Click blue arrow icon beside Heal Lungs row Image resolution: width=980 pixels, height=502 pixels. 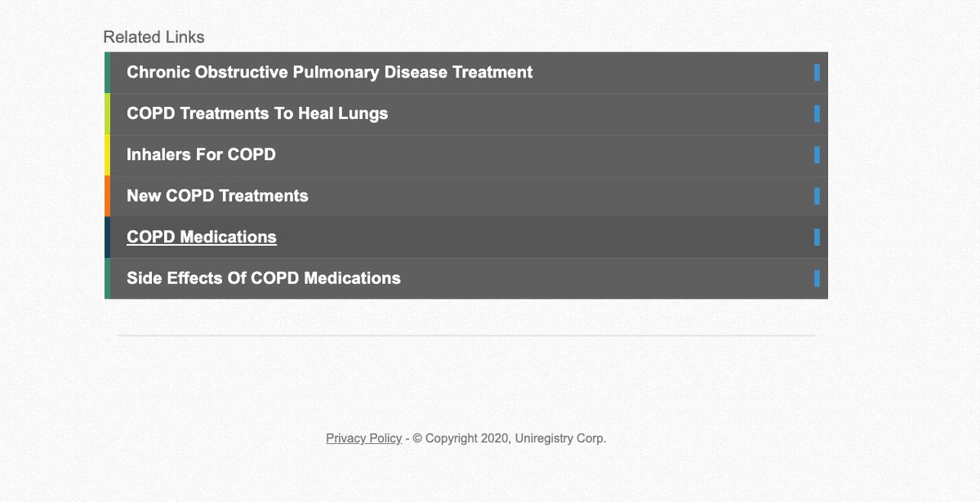817,113
